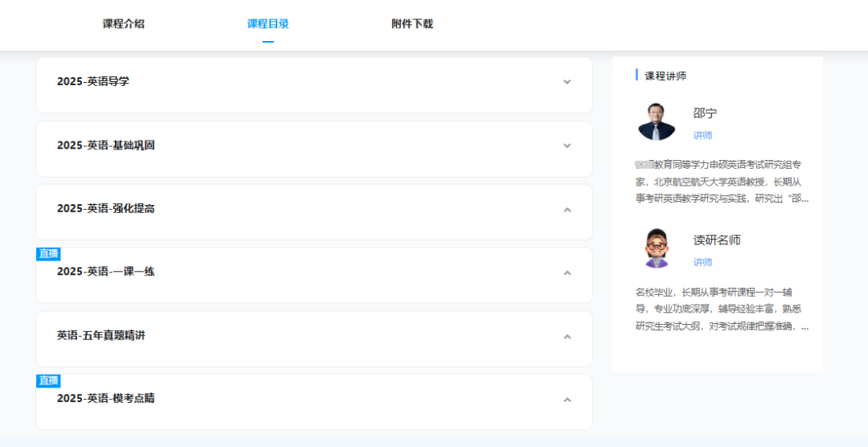The height and width of the screenshot is (447, 868).
Task: Click 读研名师 cartoon avatar
Action: tap(657, 248)
